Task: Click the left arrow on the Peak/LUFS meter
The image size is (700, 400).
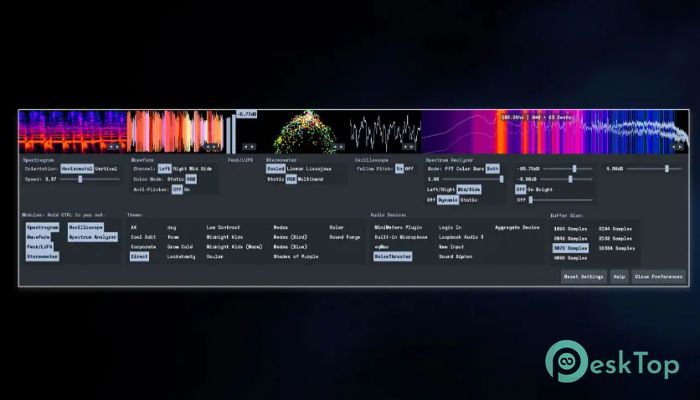Action: 246,147
